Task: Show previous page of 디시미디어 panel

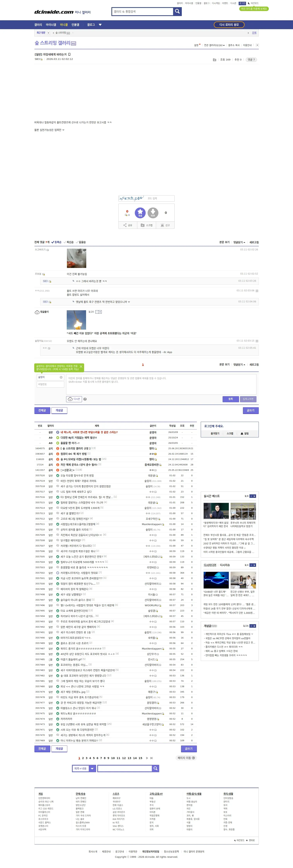Action: point(251,565)
